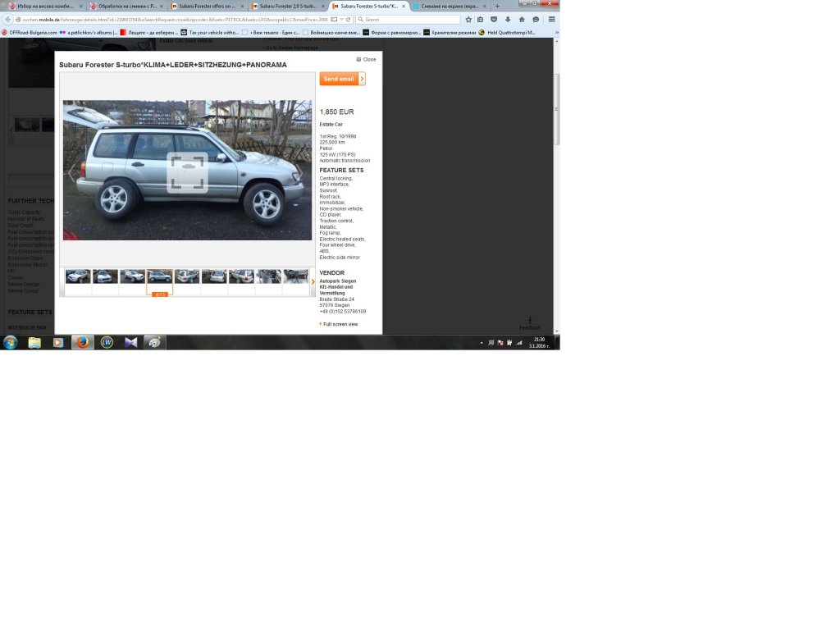The height and width of the screenshot is (630, 840).
Task: Show more bookmarks with the chevron overflow
Action: (x=557, y=33)
